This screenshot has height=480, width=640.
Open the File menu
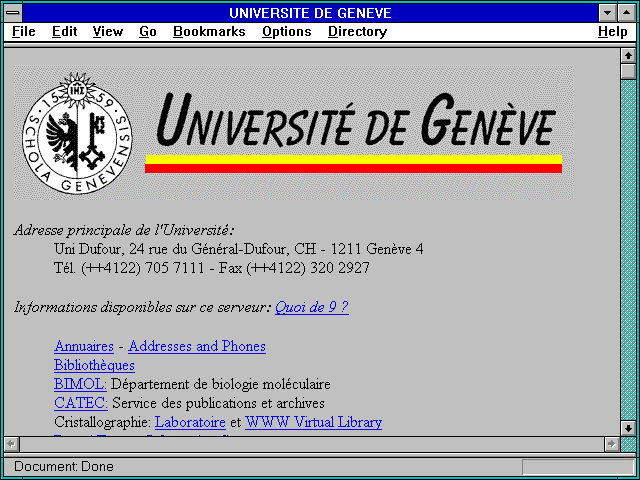24,32
